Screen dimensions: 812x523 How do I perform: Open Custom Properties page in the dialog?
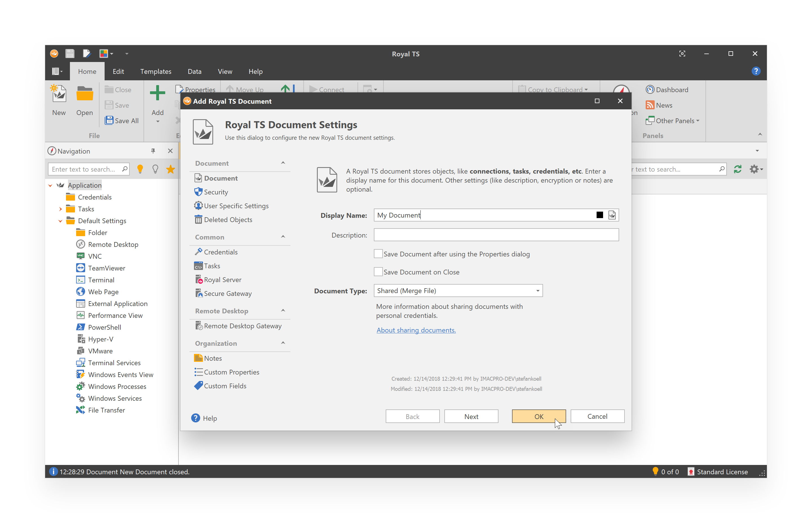pos(227,372)
